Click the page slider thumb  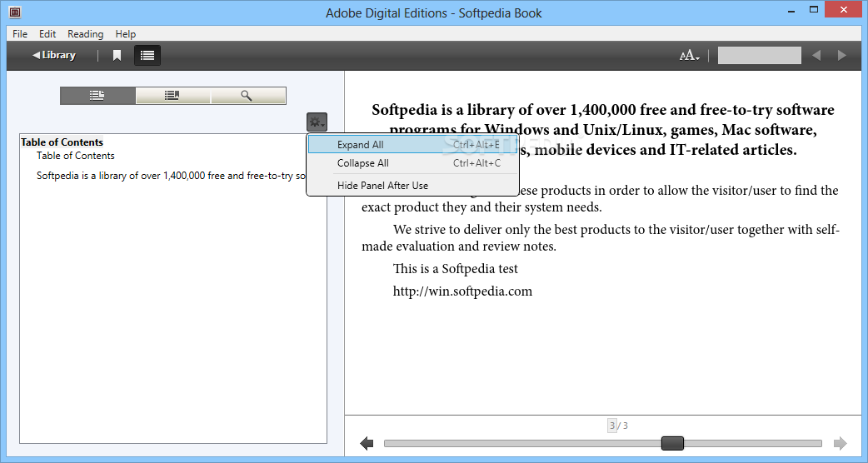[672, 443]
